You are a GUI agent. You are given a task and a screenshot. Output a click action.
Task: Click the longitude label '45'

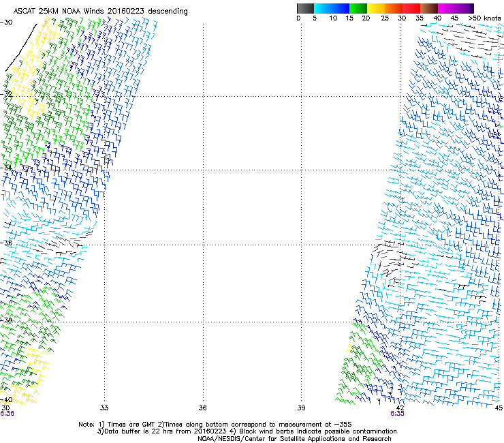click(x=499, y=408)
